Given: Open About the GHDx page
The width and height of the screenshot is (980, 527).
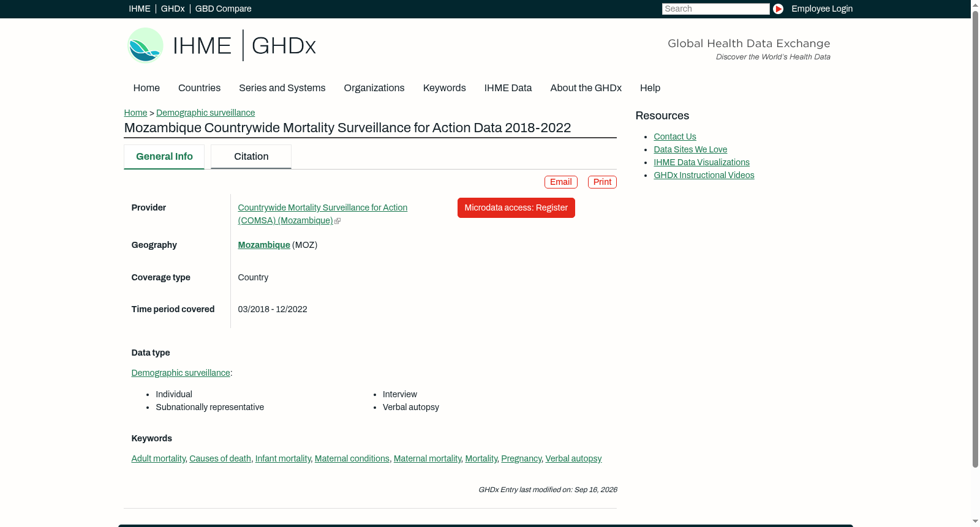Looking at the screenshot, I should pos(586,88).
